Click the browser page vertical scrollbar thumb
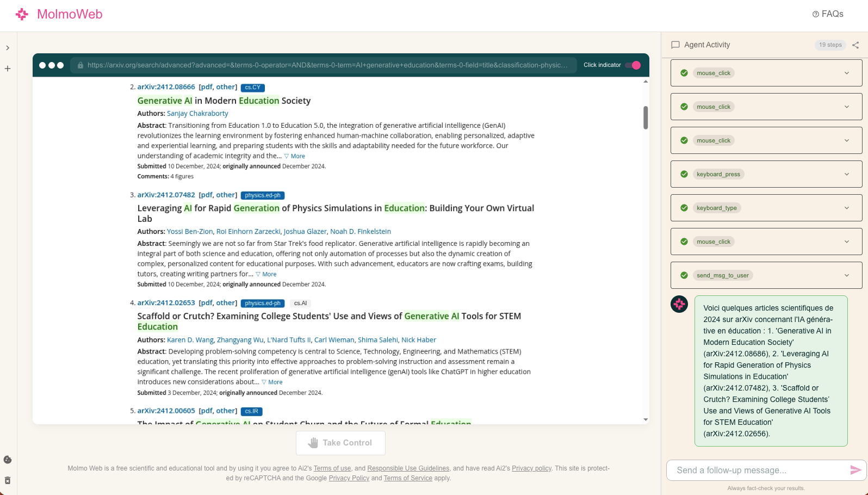 646,117
